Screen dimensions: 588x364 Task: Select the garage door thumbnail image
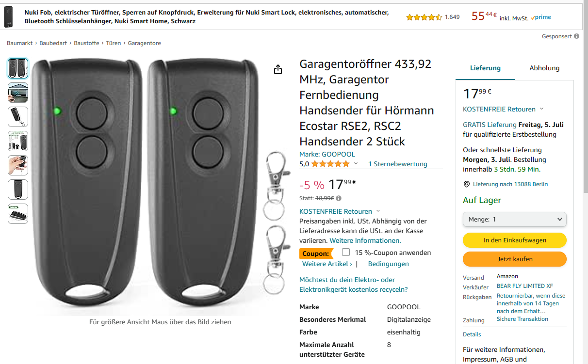click(x=18, y=93)
